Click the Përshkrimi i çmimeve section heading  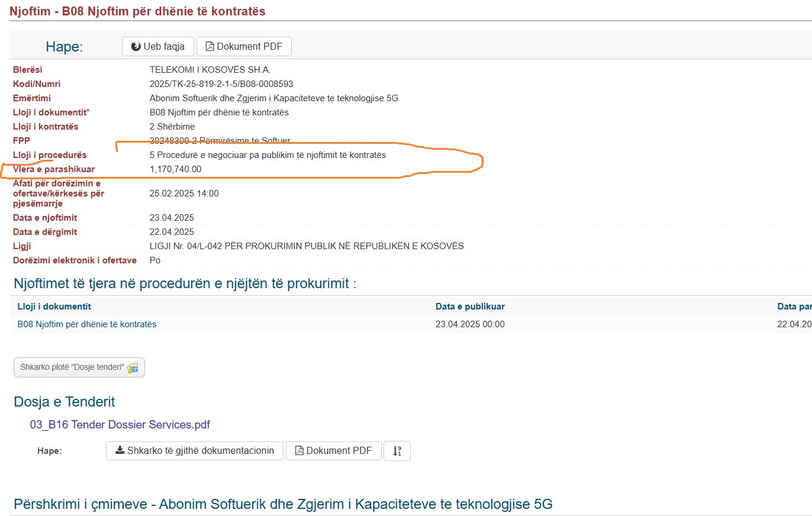282,504
